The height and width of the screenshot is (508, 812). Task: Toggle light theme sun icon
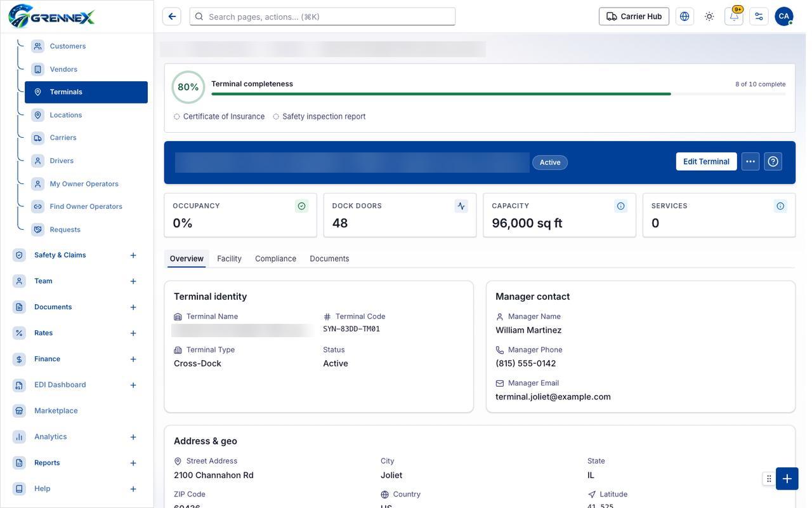tap(709, 17)
